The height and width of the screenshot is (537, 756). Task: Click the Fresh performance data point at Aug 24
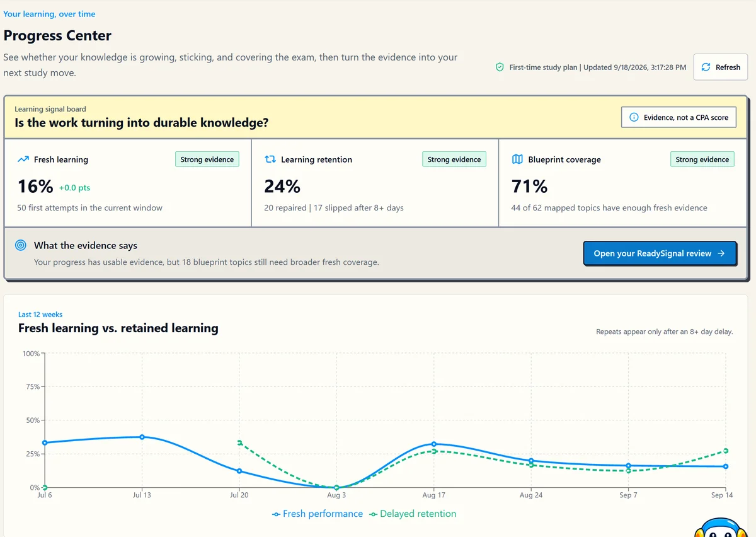click(531, 461)
